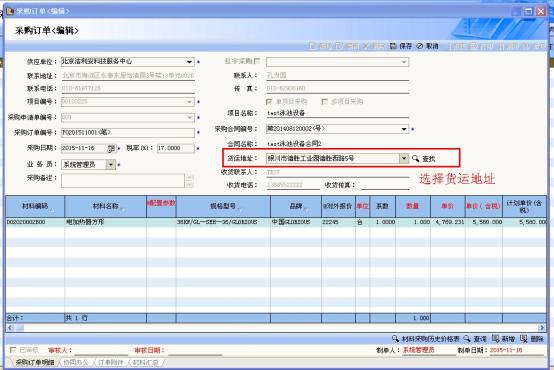Click the 保存 (Save) toolbar button
Screen dimensions: 554x370
pos(401,46)
